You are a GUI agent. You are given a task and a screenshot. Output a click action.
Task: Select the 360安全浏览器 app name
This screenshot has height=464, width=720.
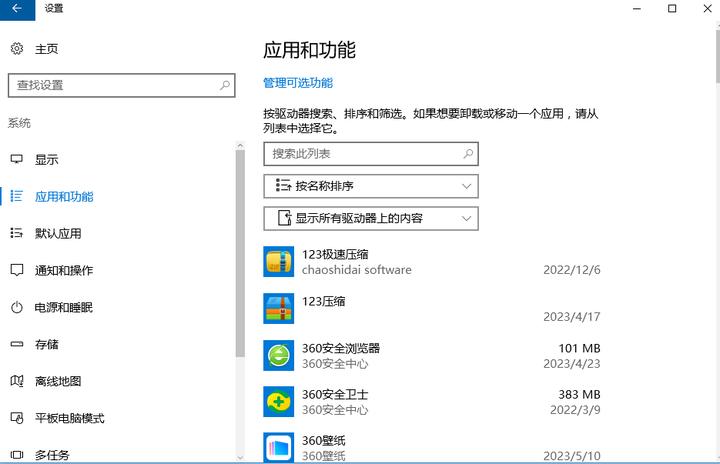[341, 348]
